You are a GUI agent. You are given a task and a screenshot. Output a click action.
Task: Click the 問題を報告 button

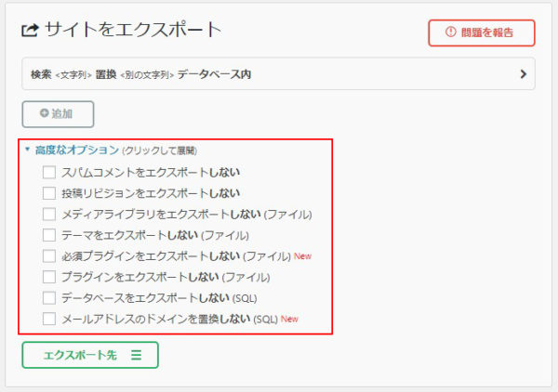482,33
